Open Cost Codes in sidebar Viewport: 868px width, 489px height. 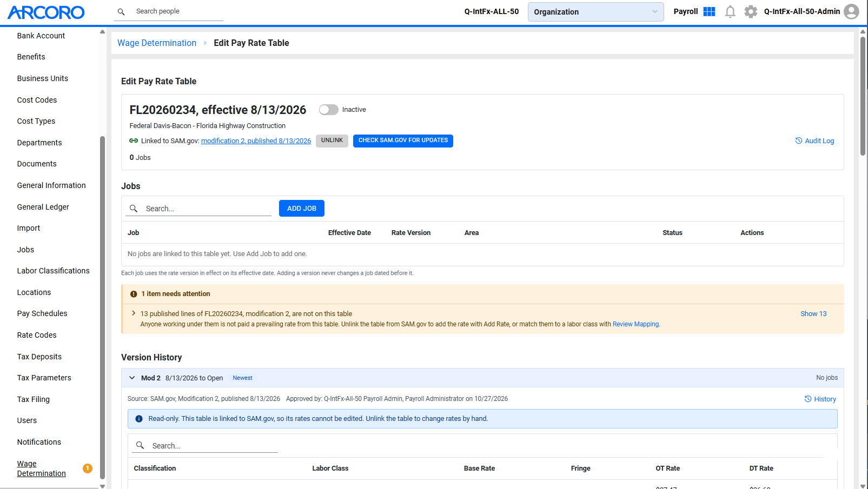(x=37, y=100)
